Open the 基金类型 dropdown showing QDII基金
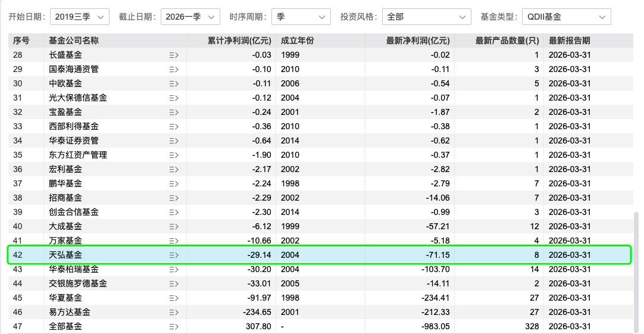This screenshot has height=334, width=644. [x=567, y=17]
